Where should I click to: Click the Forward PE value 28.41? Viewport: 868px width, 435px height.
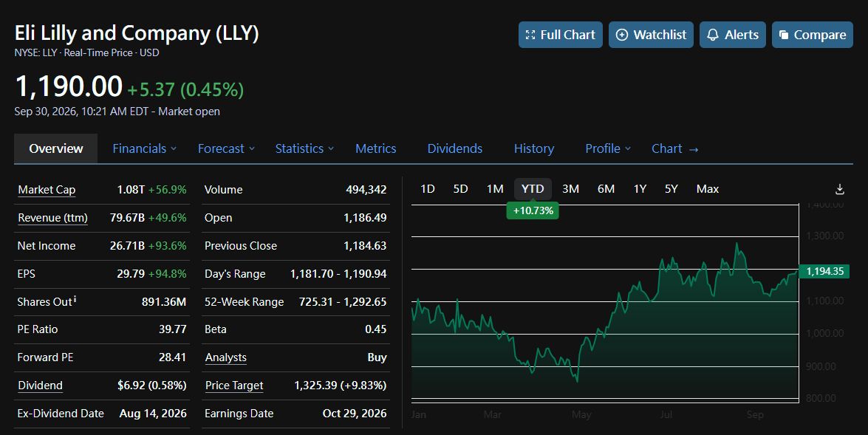[x=172, y=357]
